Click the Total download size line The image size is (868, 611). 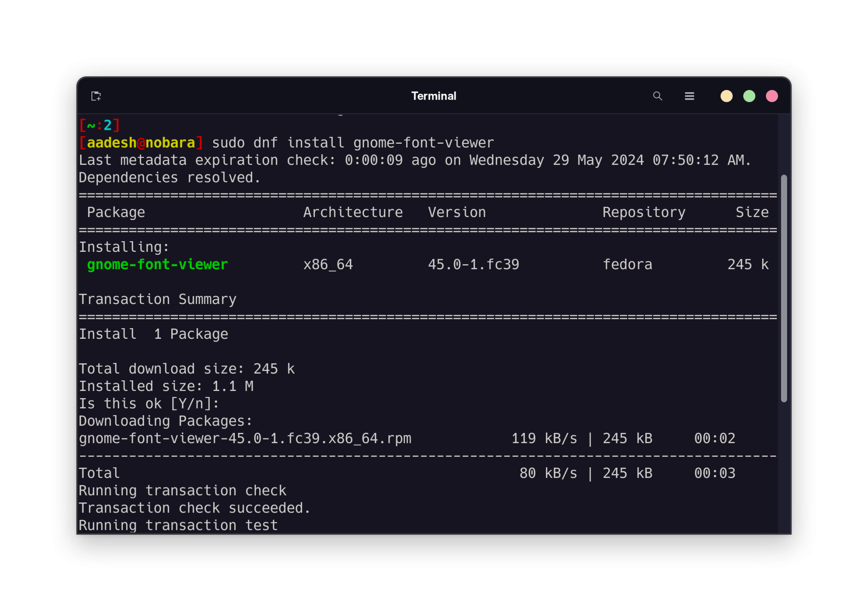coord(187,368)
